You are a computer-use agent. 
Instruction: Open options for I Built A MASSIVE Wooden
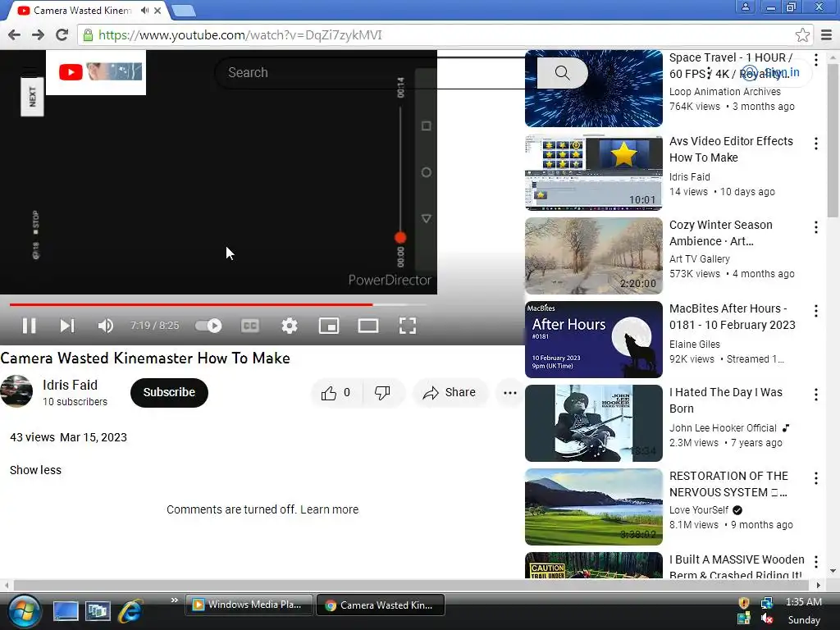[816, 561]
